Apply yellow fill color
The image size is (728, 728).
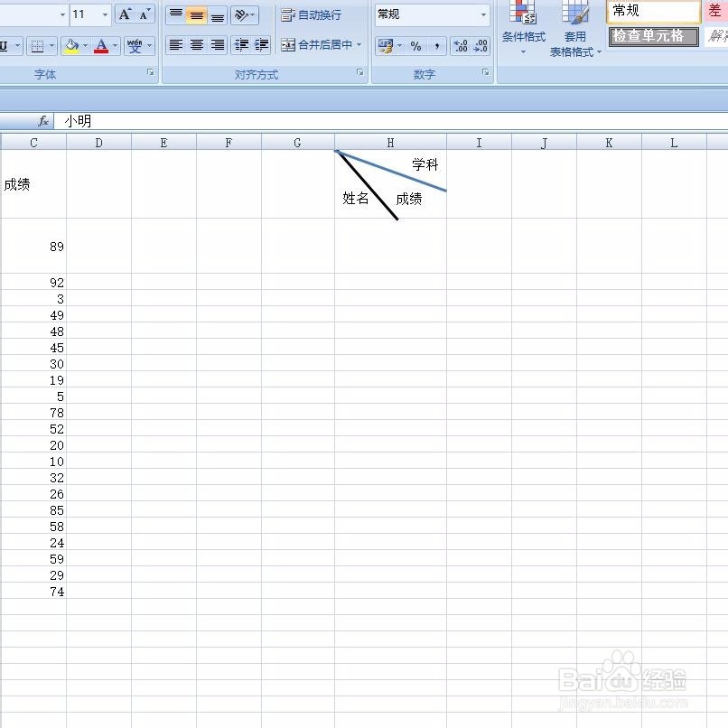tap(71, 45)
